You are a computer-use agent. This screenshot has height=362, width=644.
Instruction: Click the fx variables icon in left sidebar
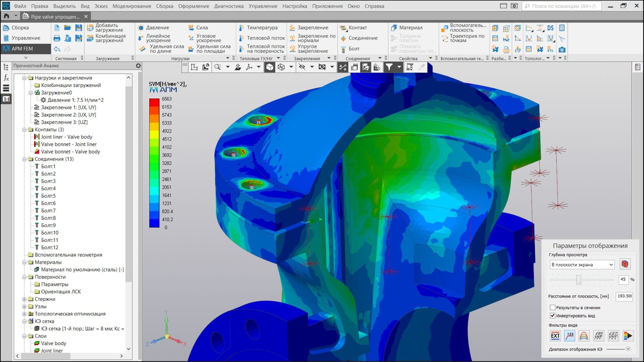pyautogui.click(x=6, y=77)
